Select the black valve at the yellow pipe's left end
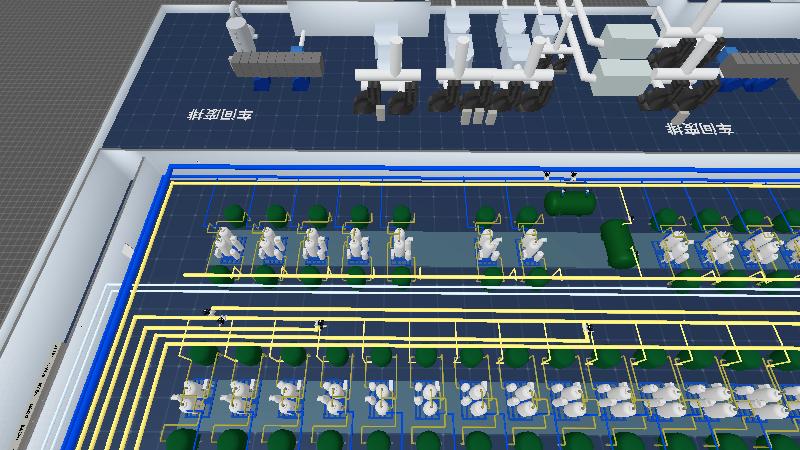 (x=207, y=311)
